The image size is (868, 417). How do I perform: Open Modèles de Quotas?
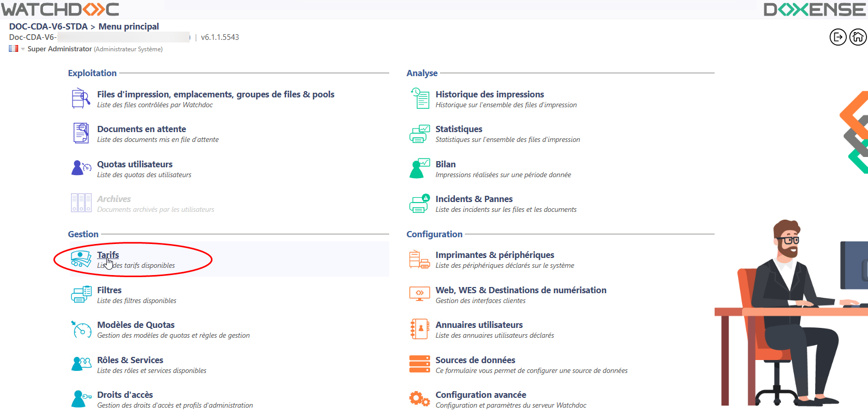tap(136, 325)
